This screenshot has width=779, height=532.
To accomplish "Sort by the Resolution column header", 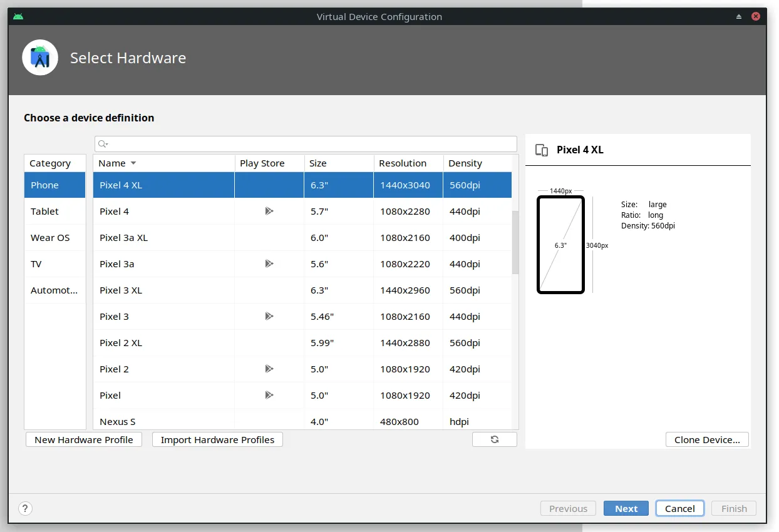I will coord(408,163).
